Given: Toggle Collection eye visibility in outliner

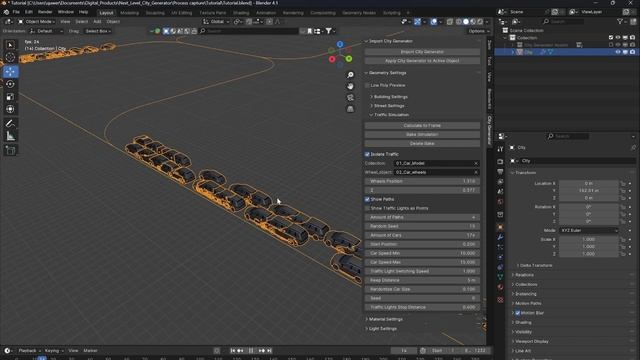Looking at the screenshot, I should 618,38.
